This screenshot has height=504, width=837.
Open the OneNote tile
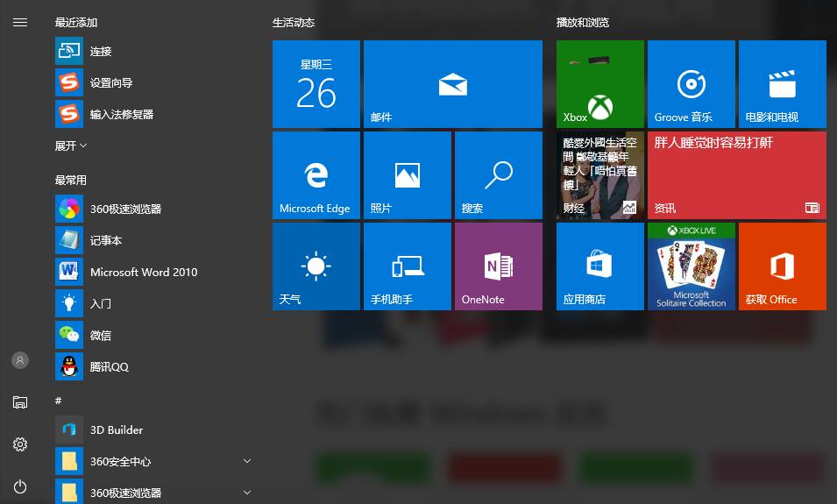coord(499,266)
